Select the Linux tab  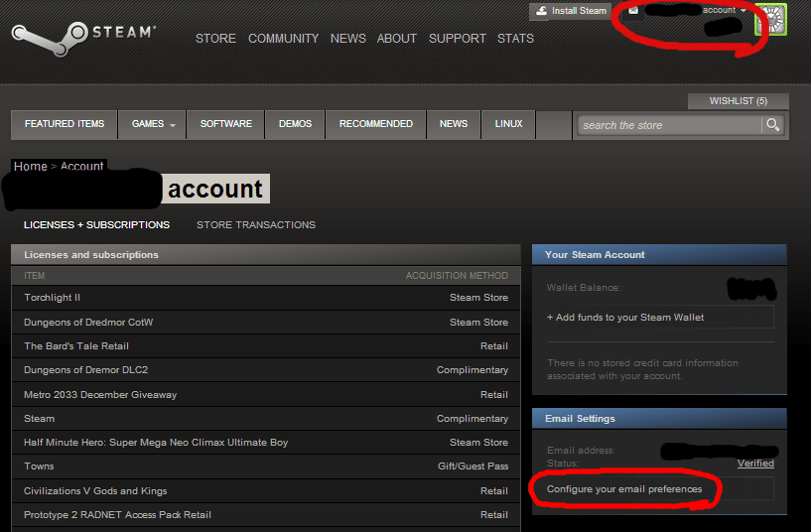pos(508,124)
